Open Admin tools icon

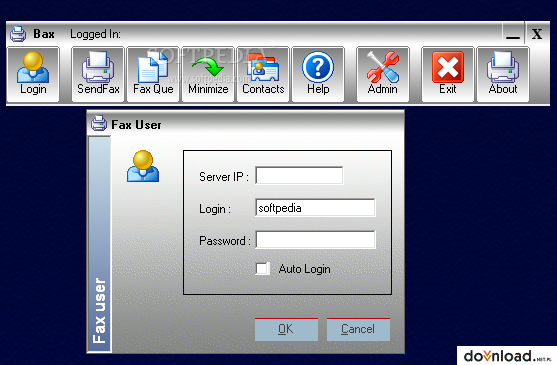click(x=383, y=67)
